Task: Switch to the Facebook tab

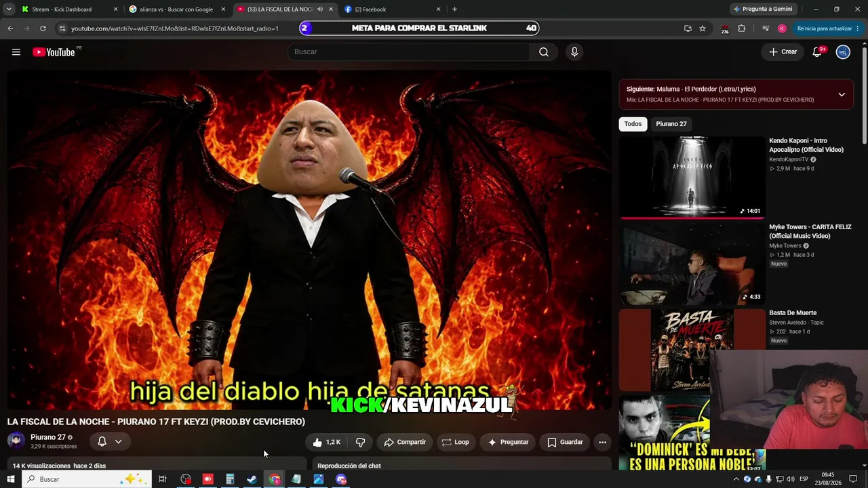Action: click(392, 9)
